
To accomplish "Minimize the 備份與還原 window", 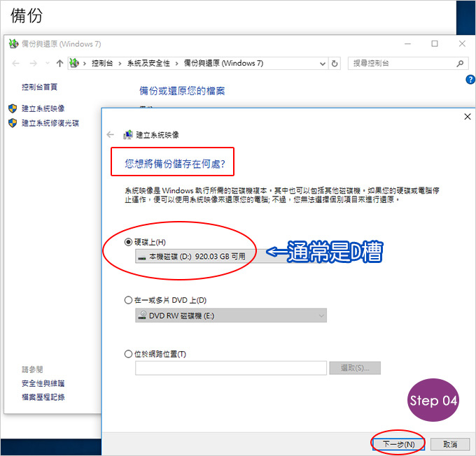I will click(407, 44).
